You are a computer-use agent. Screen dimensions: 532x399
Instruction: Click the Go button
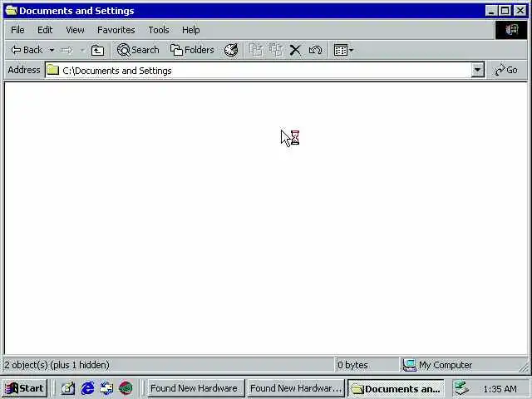(x=506, y=70)
